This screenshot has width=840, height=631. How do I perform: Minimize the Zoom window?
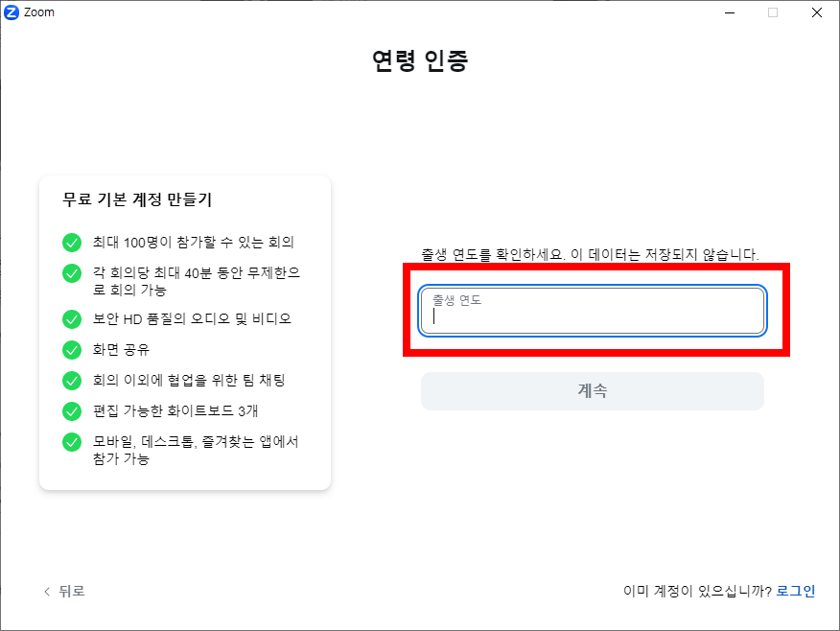point(730,12)
